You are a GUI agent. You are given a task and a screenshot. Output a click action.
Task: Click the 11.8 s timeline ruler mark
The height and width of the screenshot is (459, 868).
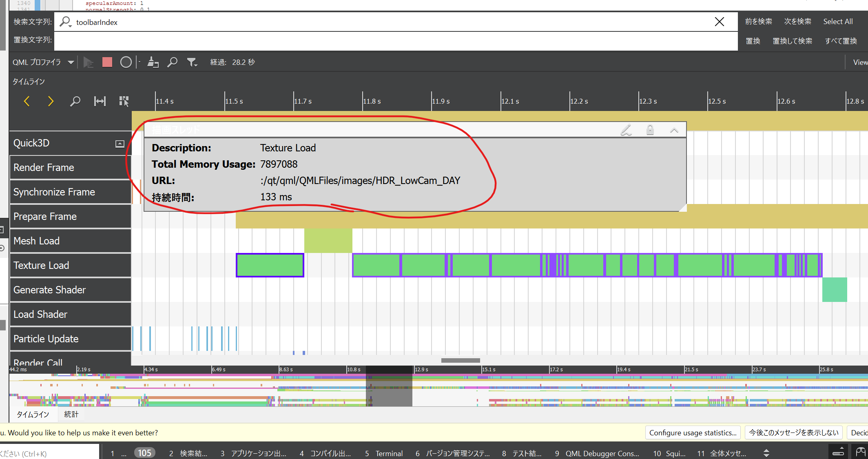[x=372, y=101]
